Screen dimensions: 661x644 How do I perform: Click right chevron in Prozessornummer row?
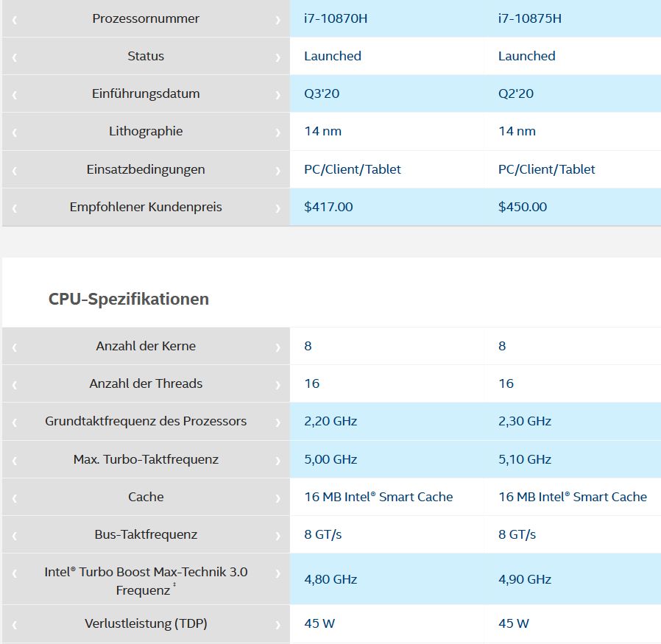tap(278, 20)
